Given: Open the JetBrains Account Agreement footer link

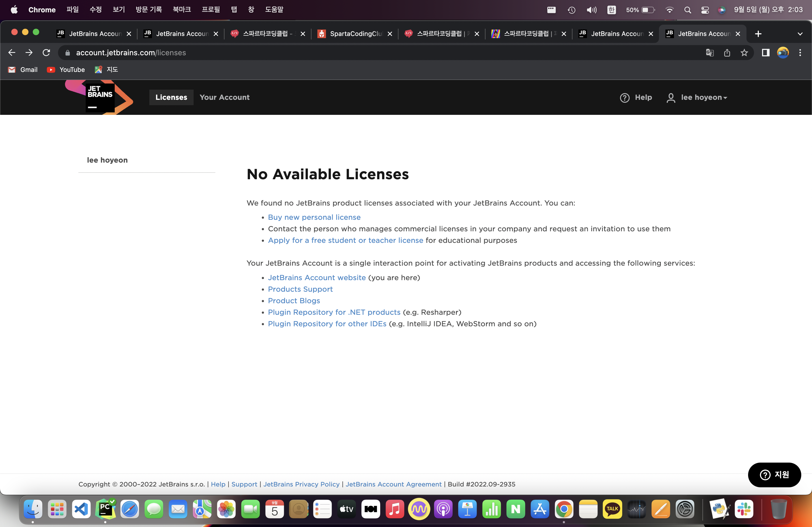Looking at the screenshot, I should (393, 484).
